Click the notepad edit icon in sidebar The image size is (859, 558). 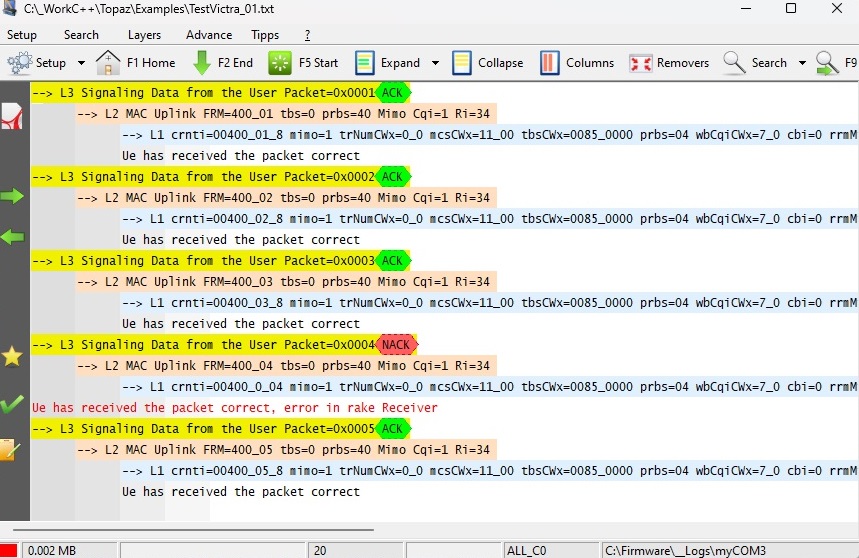pos(11,450)
